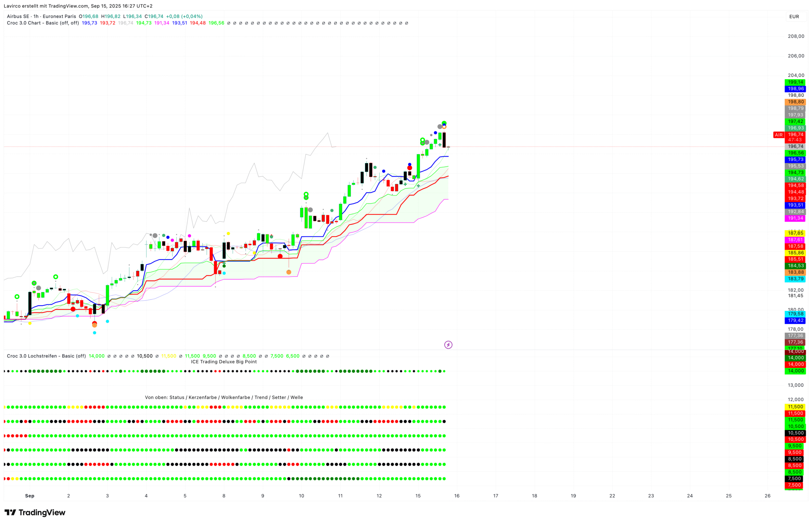Viewport: 812px width, 524px height.
Task: Click the 208,00 price scale value
Action: click(x=796, y=36)
